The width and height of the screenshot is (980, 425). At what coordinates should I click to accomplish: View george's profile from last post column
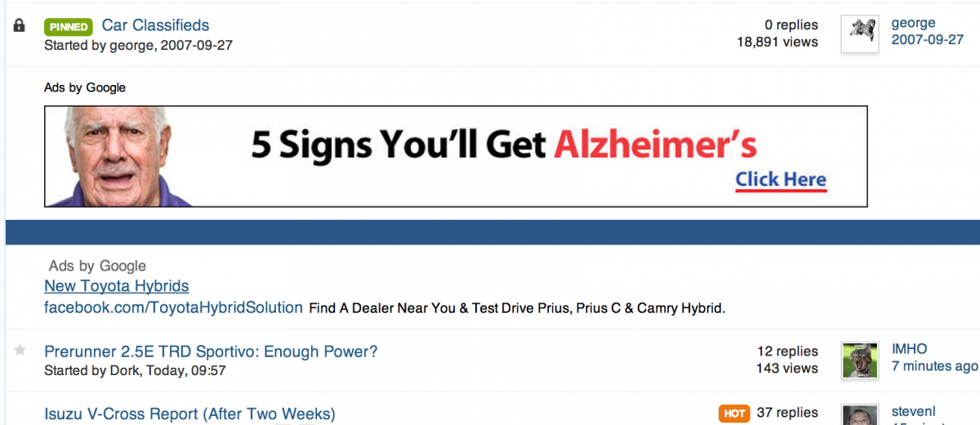click(914, 23)
